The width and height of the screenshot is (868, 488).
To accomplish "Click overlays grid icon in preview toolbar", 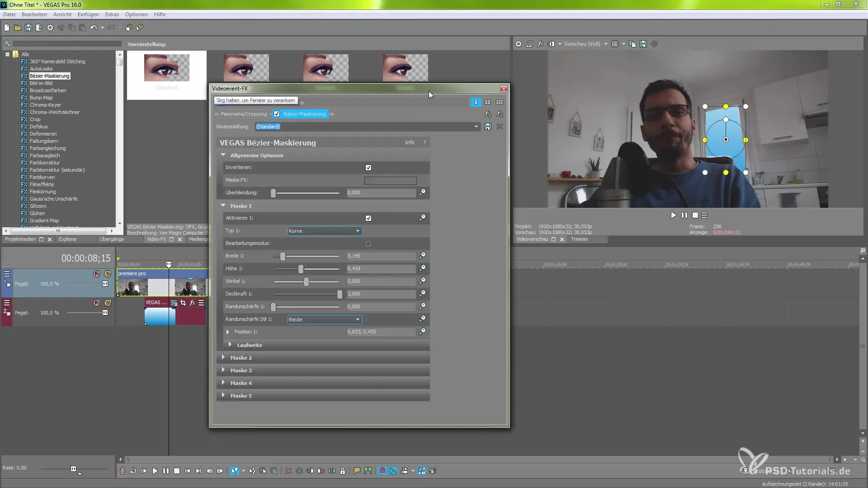I will [615, 44].
